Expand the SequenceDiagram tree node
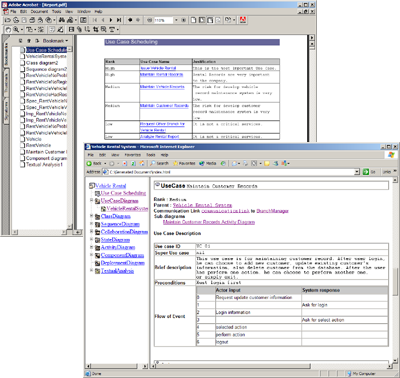 tap(92, 224)
